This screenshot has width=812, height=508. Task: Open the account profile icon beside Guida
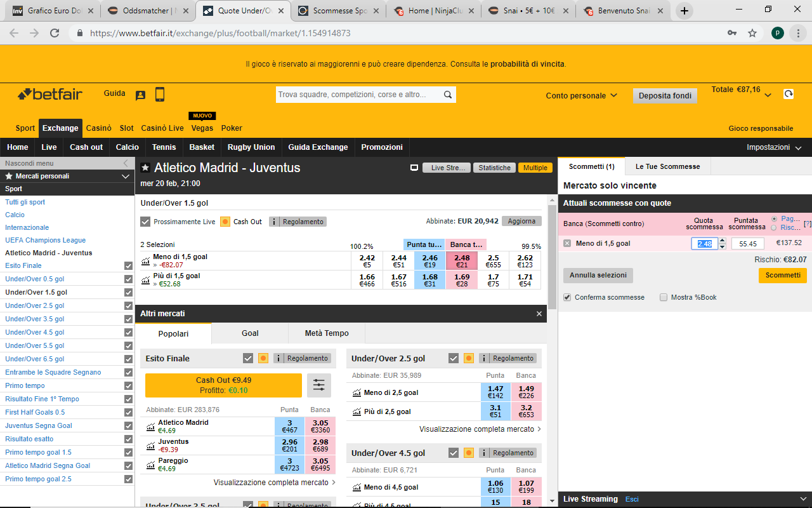point(140,95)
